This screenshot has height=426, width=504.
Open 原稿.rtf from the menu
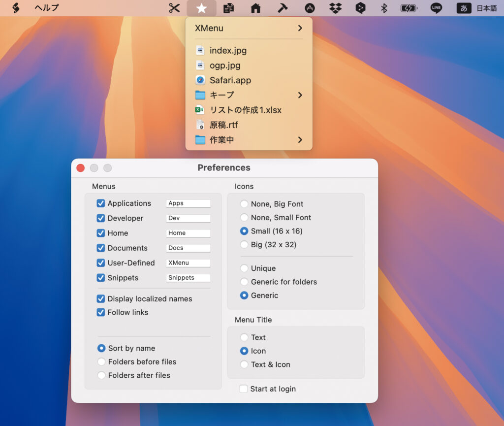coord(249,125)
